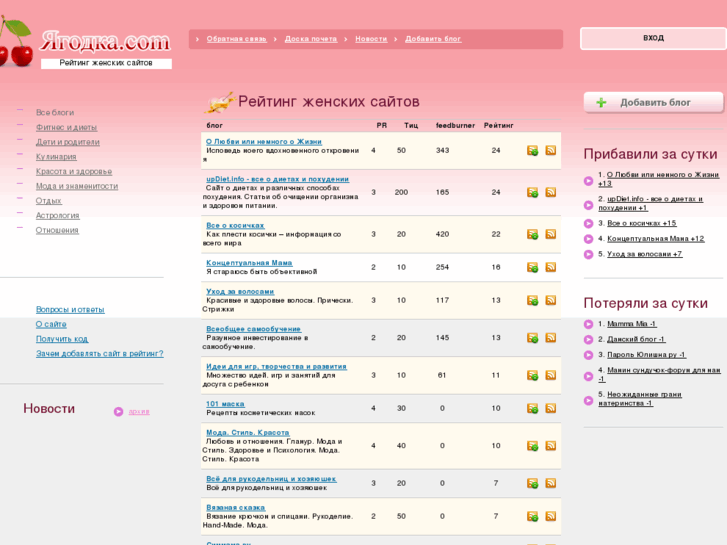Viewport: 727px width, 545px height.
Task: Click the RSS icon for Уход за волосами
Action: pos(550,300)
